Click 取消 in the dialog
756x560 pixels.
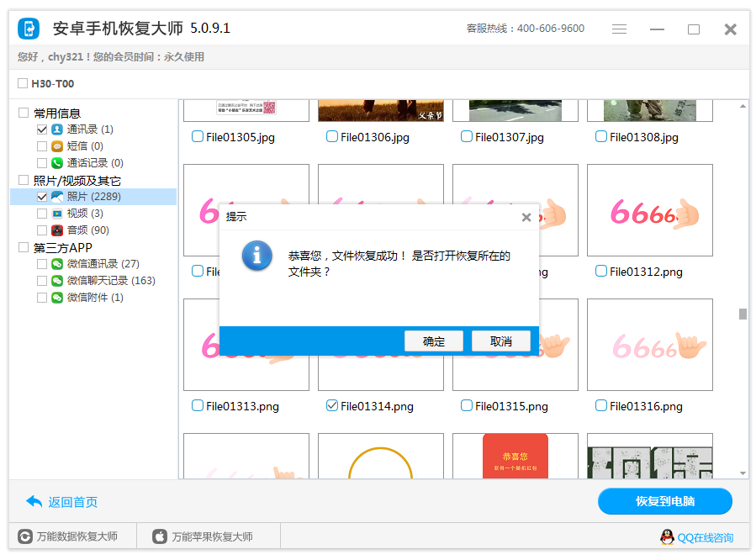tap(500, 341)
